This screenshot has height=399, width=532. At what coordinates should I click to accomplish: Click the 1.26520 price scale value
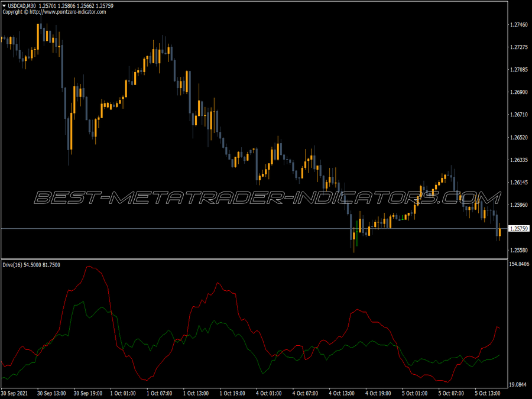pos(519,137)
